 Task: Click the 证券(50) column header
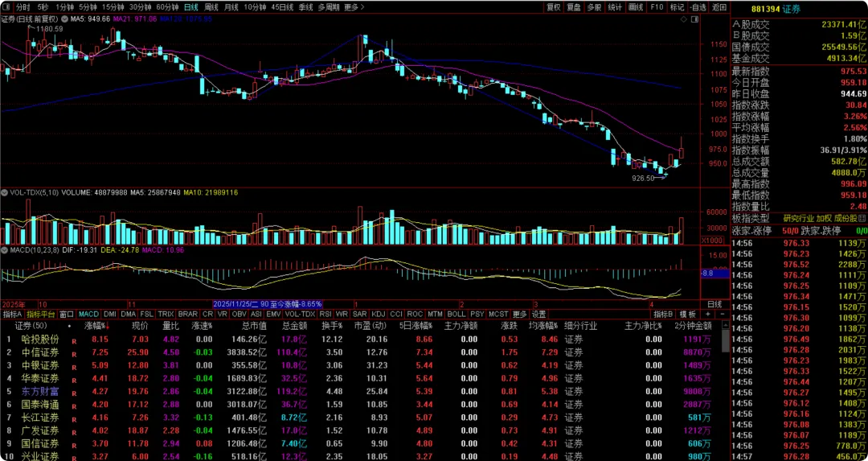(31, 327)
